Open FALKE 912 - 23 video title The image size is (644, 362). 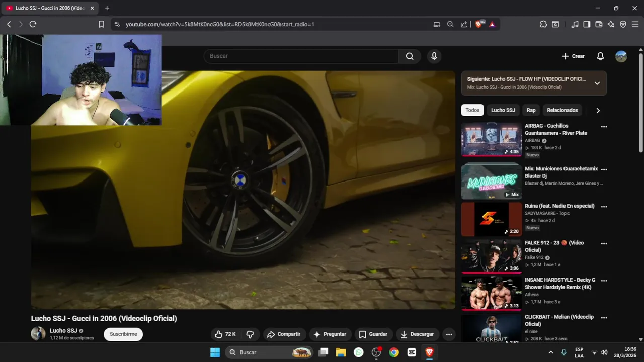(554, 246)
